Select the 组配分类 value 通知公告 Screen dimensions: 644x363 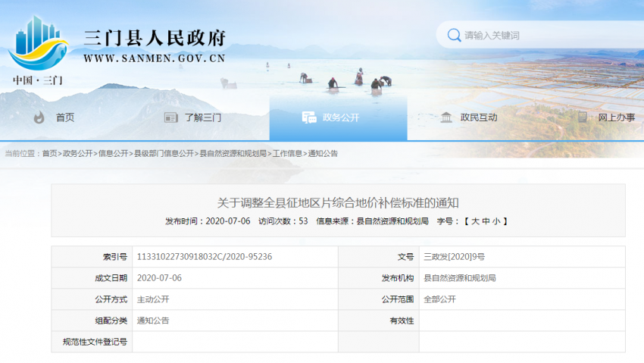click(153, 321)
